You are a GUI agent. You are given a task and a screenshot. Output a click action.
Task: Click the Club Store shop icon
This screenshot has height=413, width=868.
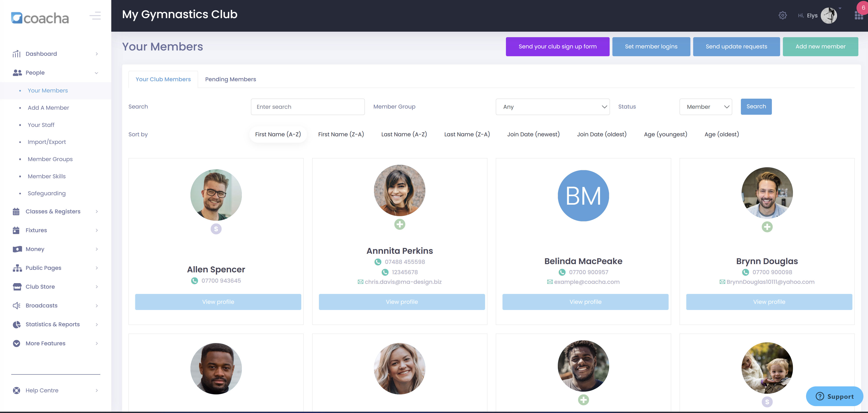pyautogui.click(x=17, y=287)
